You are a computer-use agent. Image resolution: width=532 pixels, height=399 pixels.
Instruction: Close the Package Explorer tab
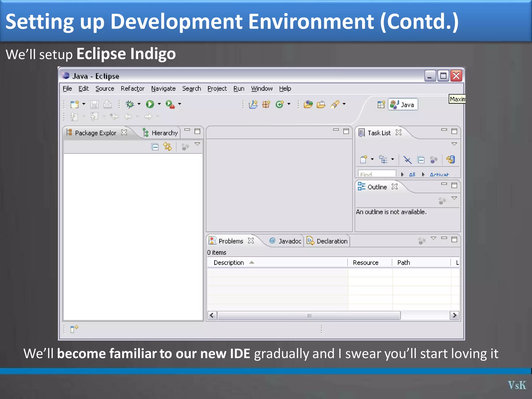click(x=124, y=132)
